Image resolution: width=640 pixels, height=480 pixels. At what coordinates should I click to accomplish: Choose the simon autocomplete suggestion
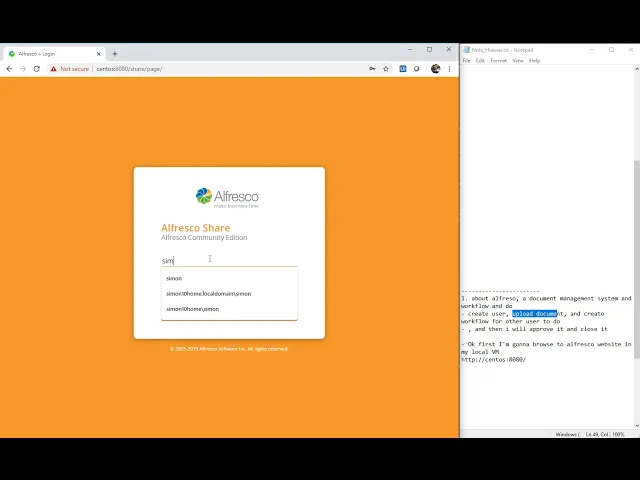(x=229, y=278)
